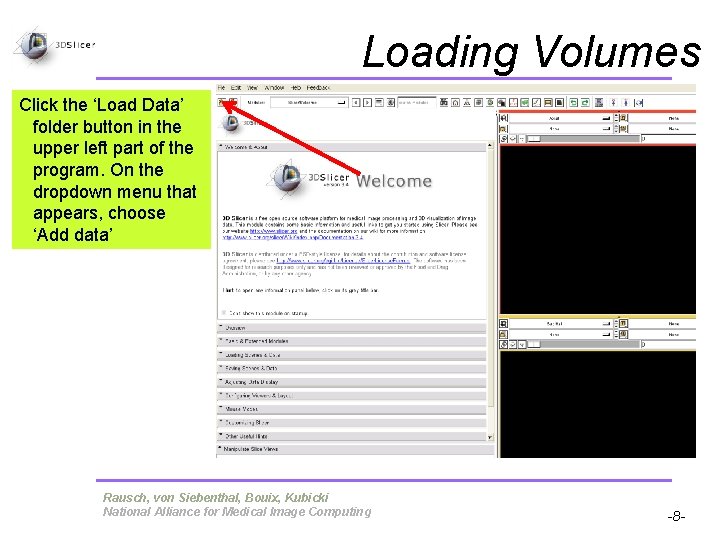Toggle slice visibility eye in bottom viewer
720x540 pixels.
pos(513,344)
